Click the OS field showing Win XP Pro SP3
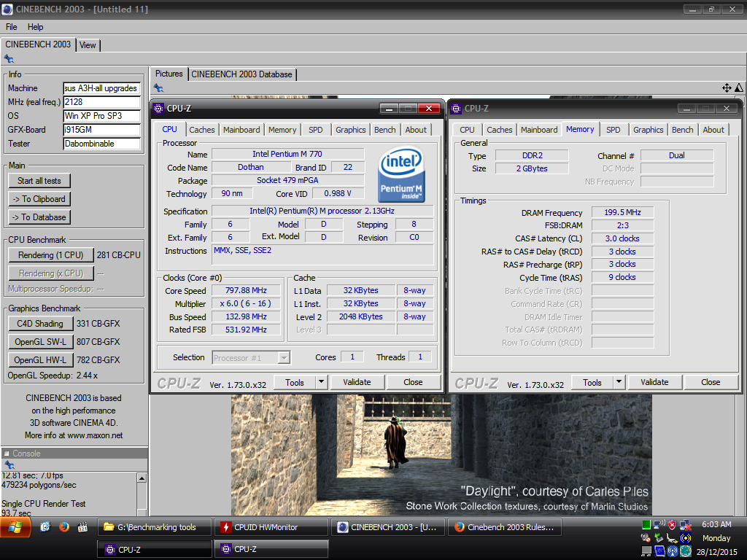 (x=101, y=116)
